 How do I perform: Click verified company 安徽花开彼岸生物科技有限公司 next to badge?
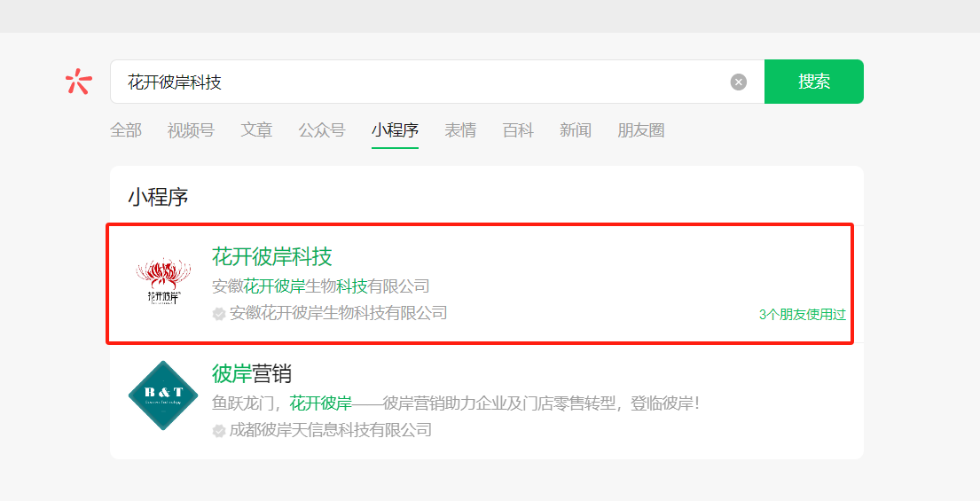coord(338,313)
